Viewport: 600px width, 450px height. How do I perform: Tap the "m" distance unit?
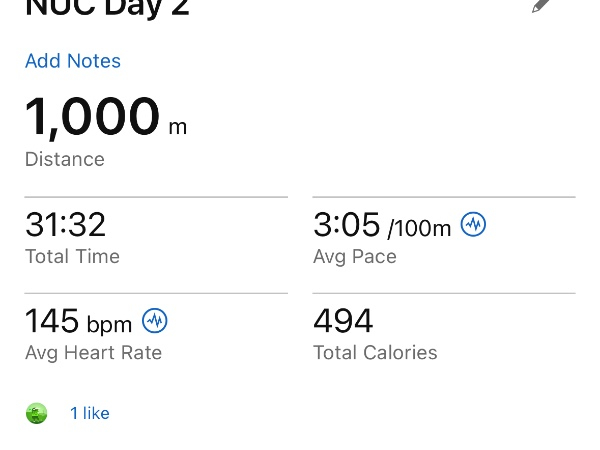coord(177,127)
